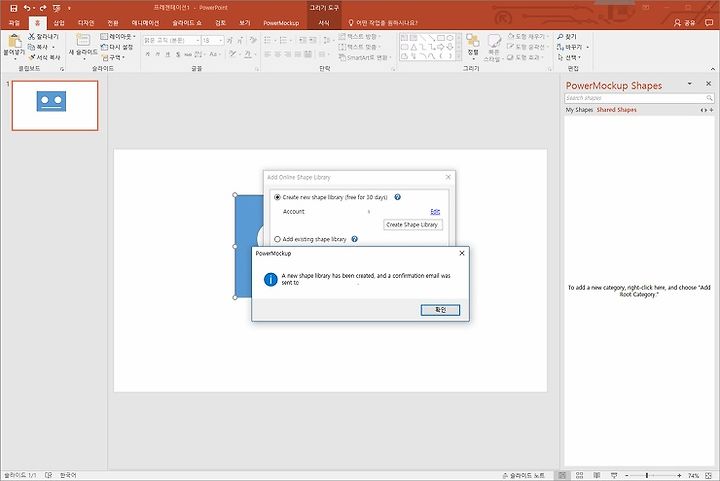Open the File (파일) tab
Screen dimensions: 720x481
[x=14, y=22]
